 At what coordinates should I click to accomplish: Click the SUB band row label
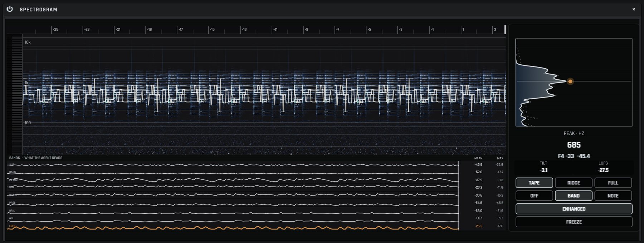tap(12, 165)
